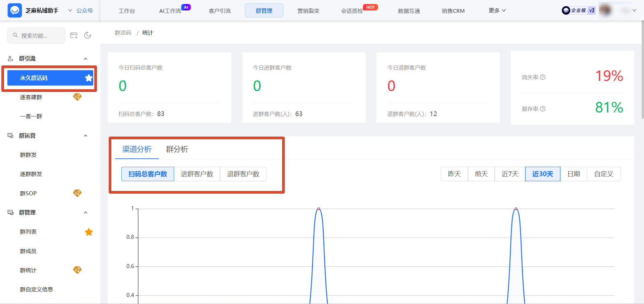644x304 pixels.
Task: Select the 自定义 time range option
Action: tap(604, 174)
